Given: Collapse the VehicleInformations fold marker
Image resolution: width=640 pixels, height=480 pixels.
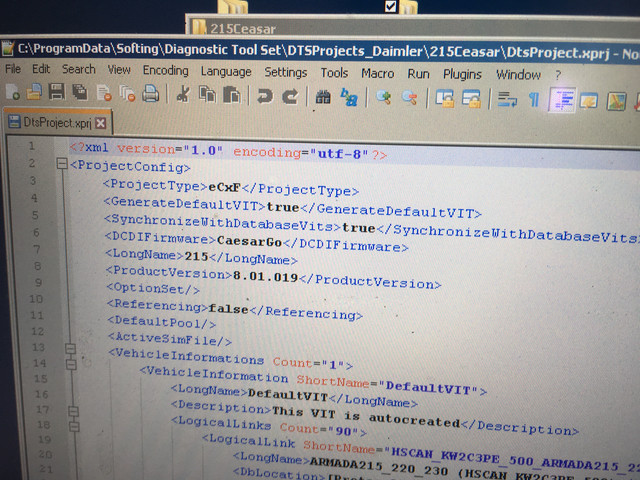Looking at the screenshot, I should pyautogui.click(x=71, y=349).
